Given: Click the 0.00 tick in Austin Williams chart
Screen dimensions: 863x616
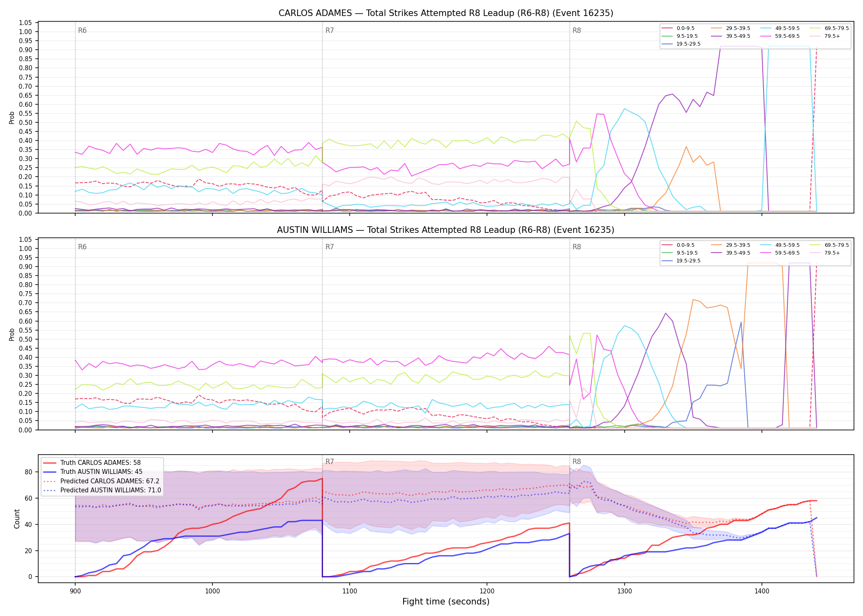Looking at the screenshot, I should (25, 430).
